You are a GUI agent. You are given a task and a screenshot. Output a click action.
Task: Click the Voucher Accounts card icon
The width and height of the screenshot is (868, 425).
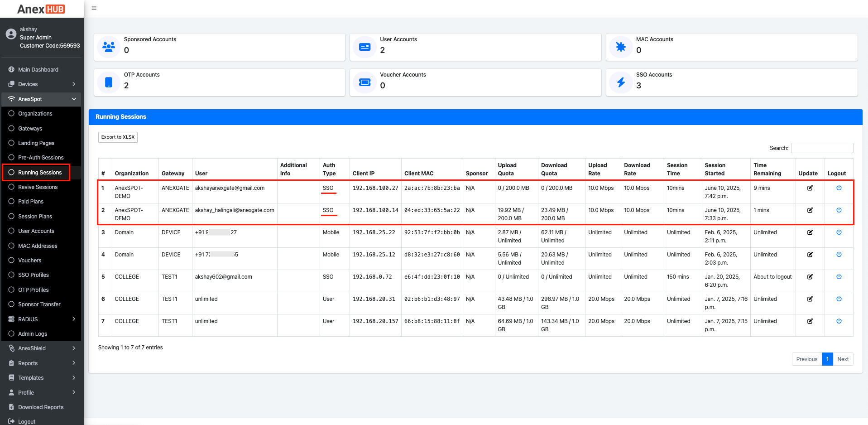click(364, 82)
